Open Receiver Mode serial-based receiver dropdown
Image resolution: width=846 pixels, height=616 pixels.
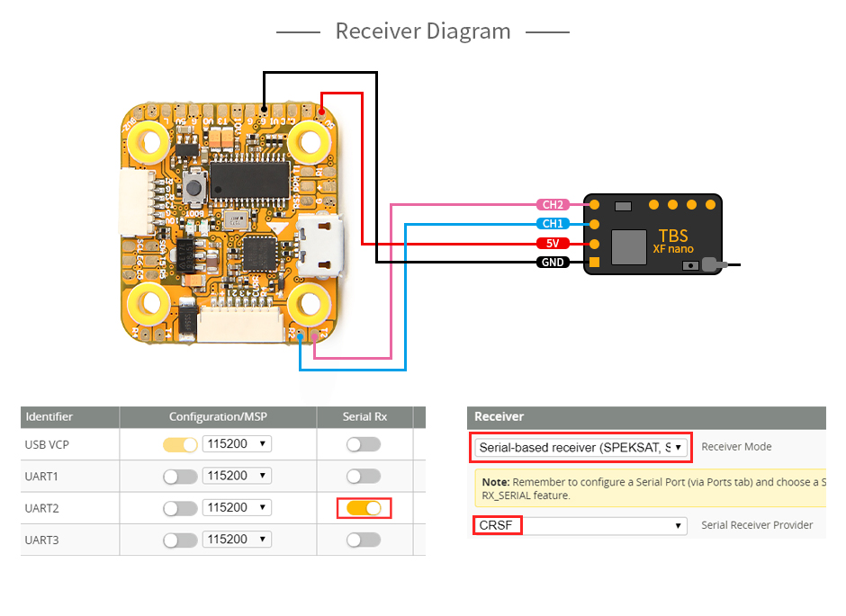coord(580,447)
